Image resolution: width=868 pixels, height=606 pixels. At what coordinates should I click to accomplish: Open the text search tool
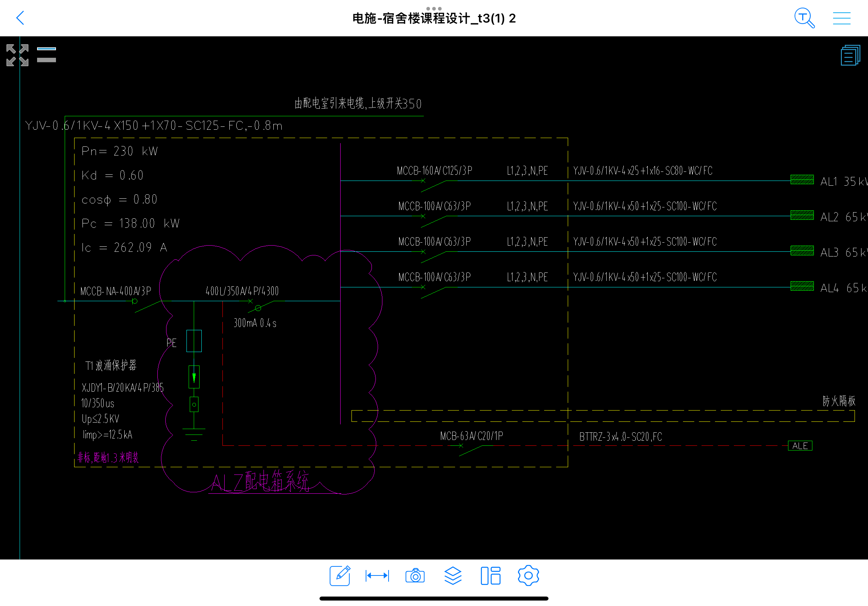click(x=804, y=18)
